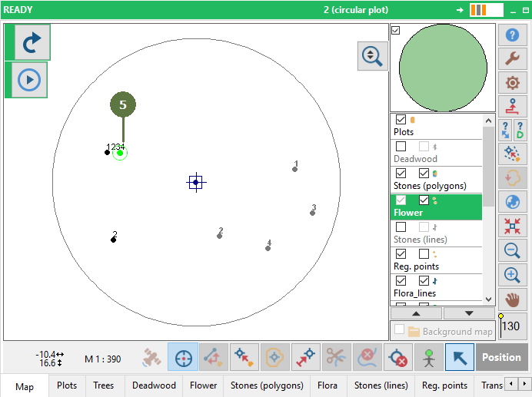Open the wrench tools button
Screen dimensions: 532x397
click(512, 58)
